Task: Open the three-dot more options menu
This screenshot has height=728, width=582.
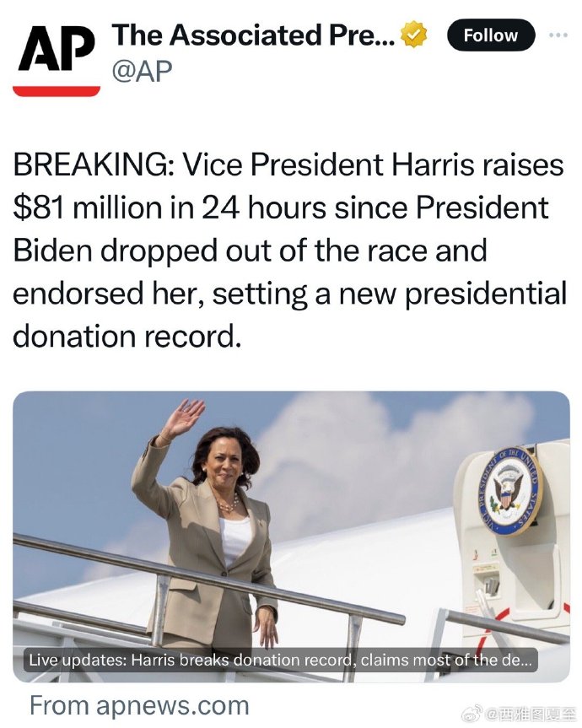Action: [558, 35]
